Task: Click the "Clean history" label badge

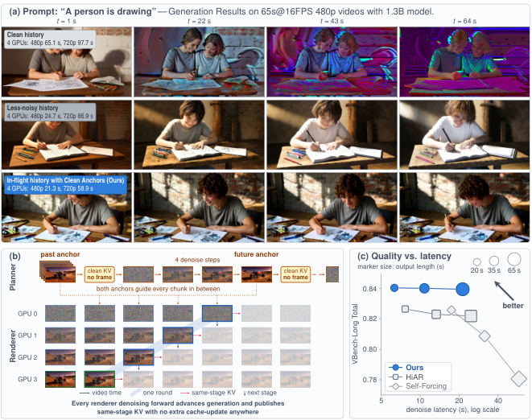Action: (x=50, y=39)
